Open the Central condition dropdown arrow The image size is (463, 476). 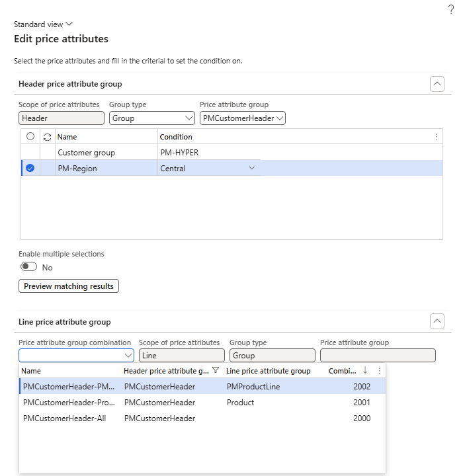tap(252, 168)
